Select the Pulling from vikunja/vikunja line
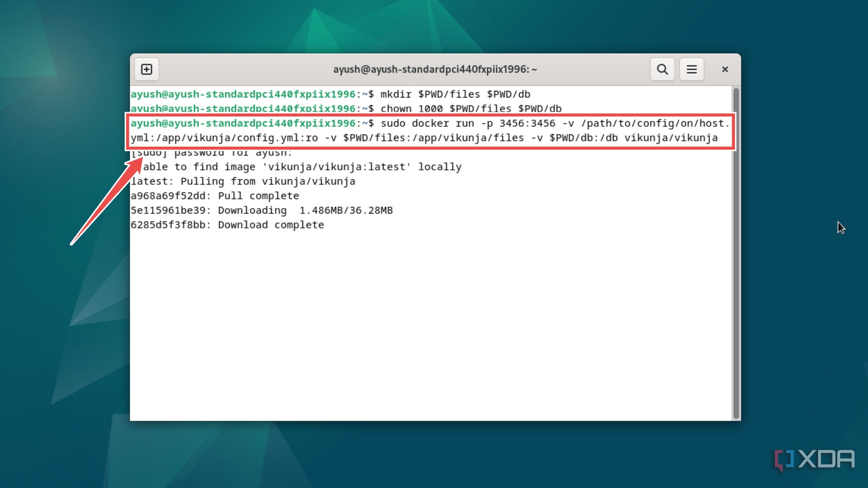868x488 pixels. 242,181
